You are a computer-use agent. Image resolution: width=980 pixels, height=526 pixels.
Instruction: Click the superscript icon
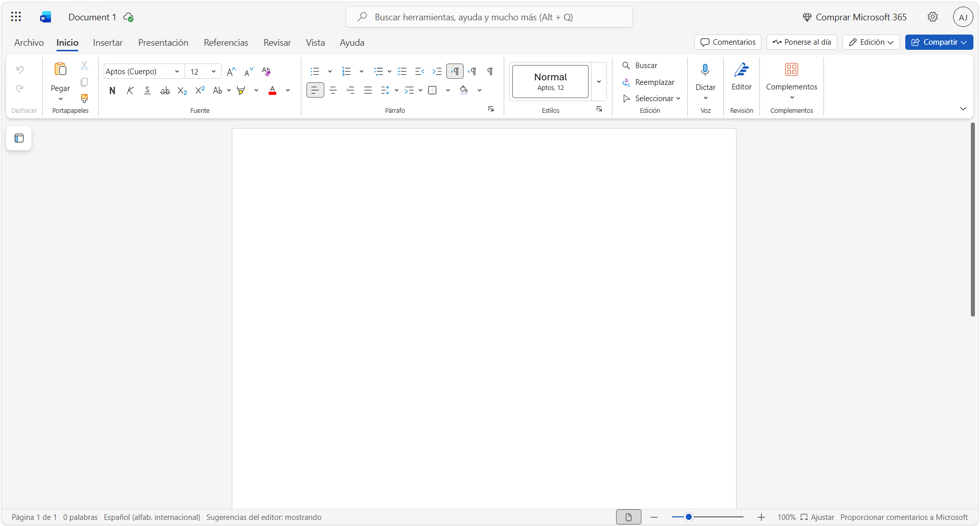(x=200, y=90)
